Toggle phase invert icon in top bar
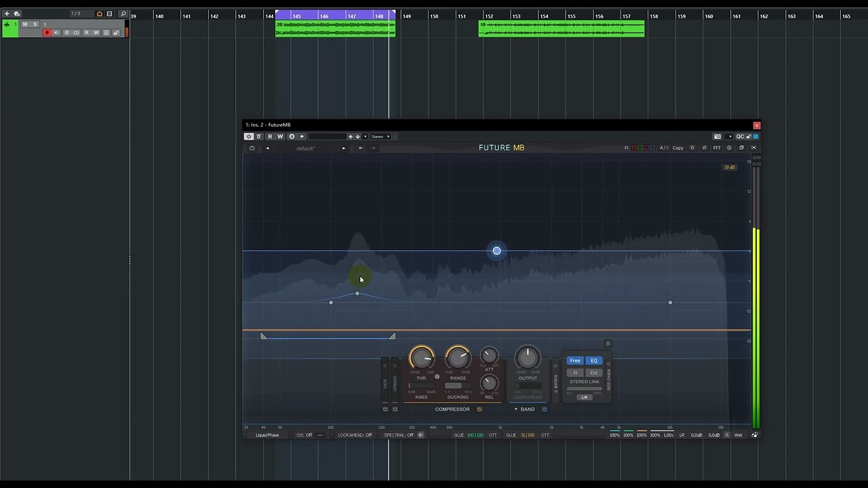This screenshot has height=488, width=868. [x=705, y=148]
